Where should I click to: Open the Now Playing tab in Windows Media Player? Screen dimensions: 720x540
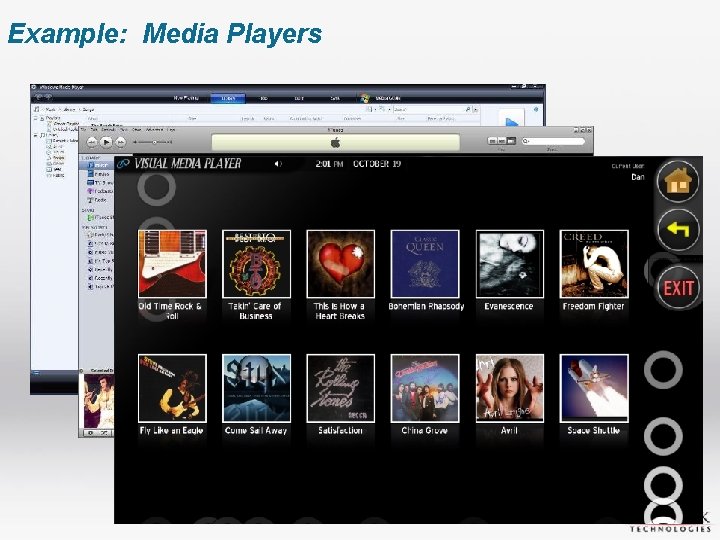tap(186, 98)
